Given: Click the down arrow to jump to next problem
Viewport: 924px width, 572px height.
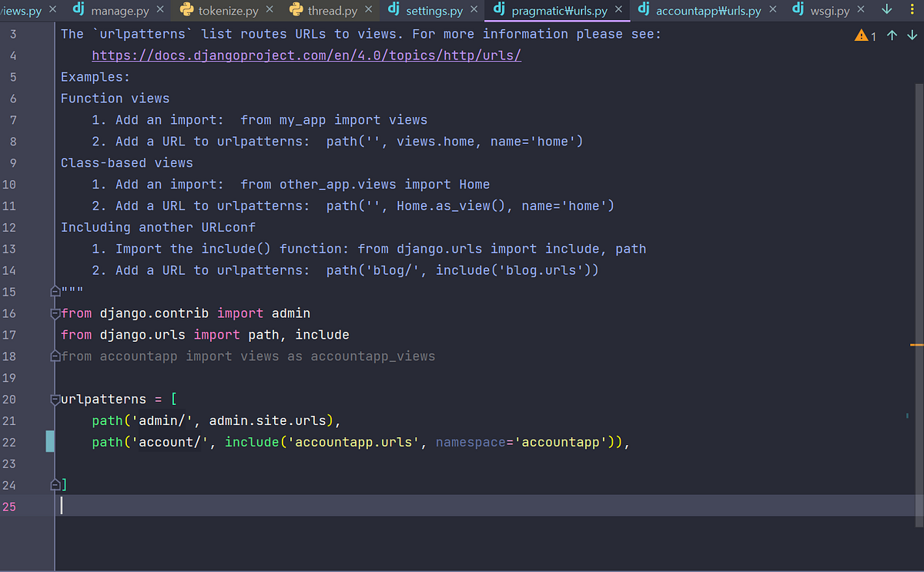Looking at the screenshot, I should pyautogui.click(x=913, y=35).
